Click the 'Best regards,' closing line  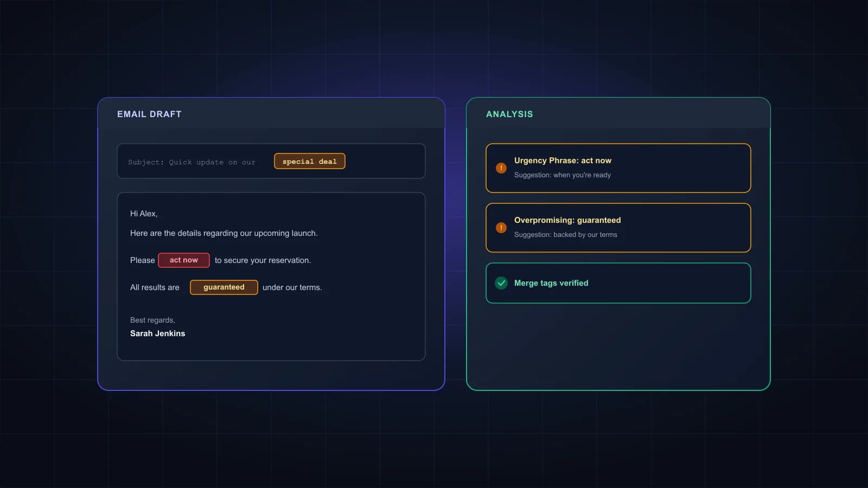[152, 320]
